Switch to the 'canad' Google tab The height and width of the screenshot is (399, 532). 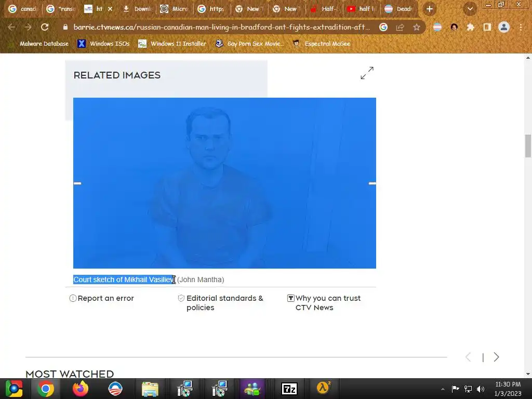tap(22, 9)
